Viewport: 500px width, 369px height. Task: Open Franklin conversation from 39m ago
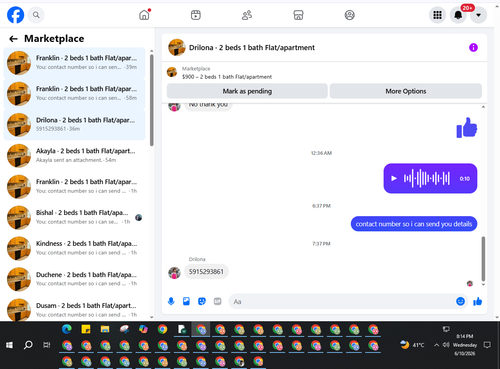point(74,63)
